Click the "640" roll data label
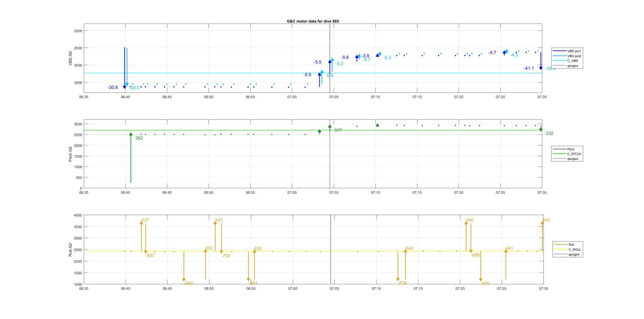Screen dimensions: 644x319 point(470,220)
